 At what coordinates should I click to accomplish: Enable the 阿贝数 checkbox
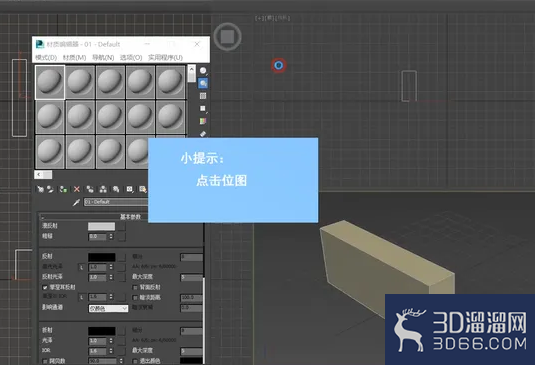pyautogui.click(x=45, y=361)
